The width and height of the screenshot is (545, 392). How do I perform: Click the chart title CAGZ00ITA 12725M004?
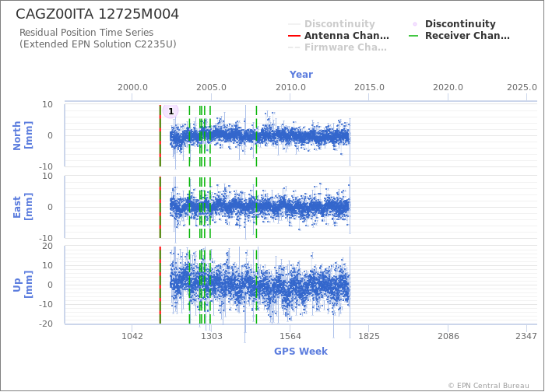[97, 14]
